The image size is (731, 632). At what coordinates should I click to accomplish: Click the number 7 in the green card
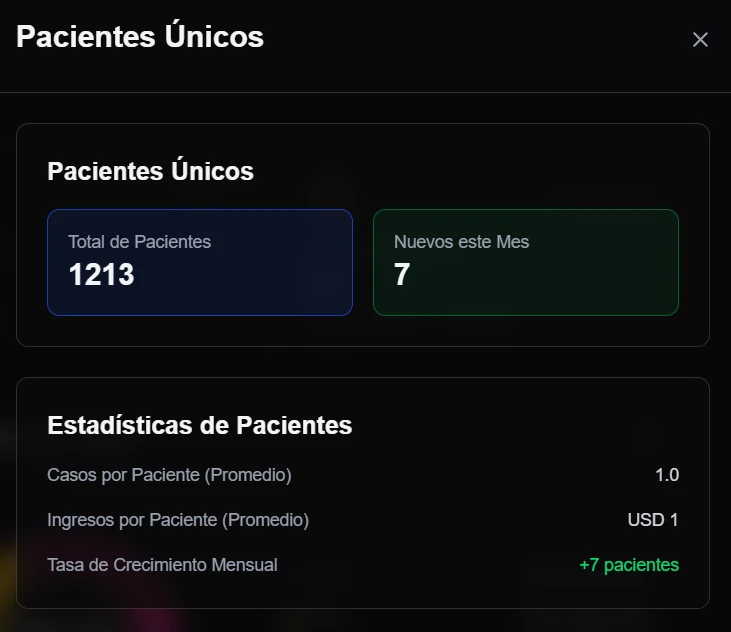point(402,275)
